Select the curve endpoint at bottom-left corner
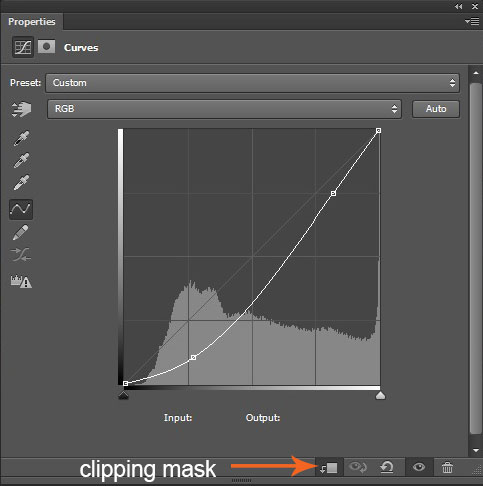Image resolution: width=483 pixels, height=486 pixels. point(125,384)
